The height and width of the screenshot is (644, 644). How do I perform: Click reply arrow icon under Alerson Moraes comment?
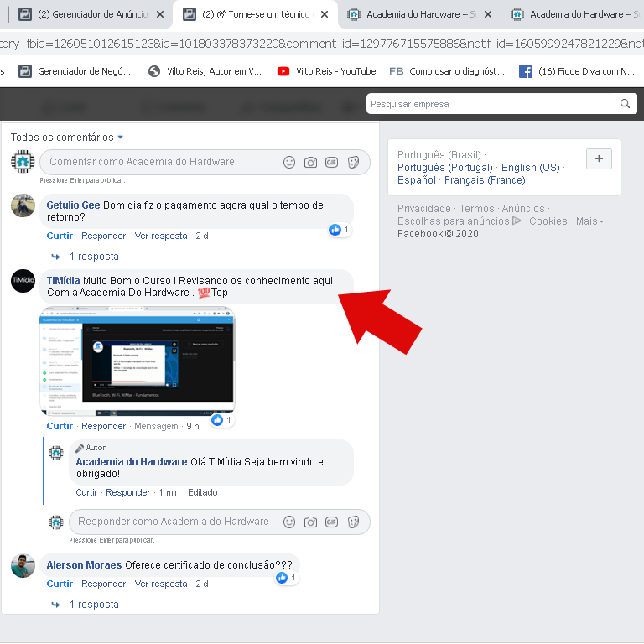coord(55,605)
